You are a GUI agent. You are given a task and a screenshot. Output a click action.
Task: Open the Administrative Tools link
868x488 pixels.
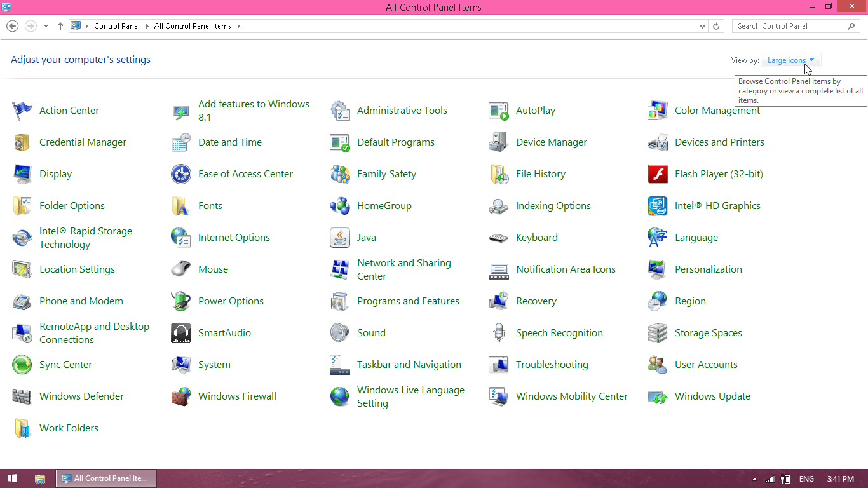click(402, 111)
